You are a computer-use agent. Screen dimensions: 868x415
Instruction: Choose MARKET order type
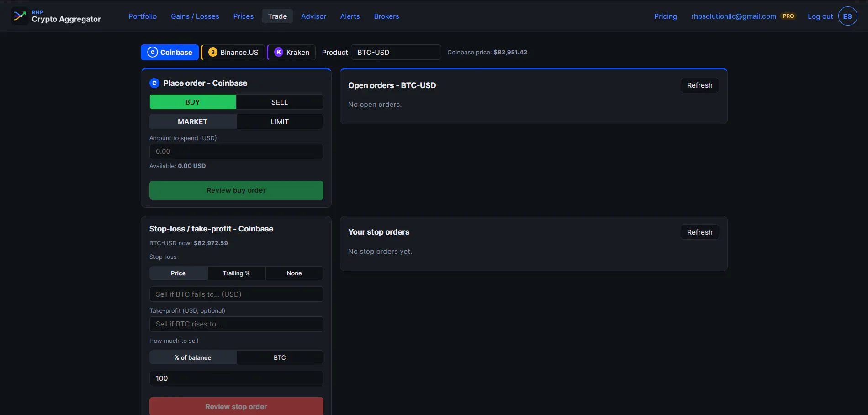click(193, 121)
